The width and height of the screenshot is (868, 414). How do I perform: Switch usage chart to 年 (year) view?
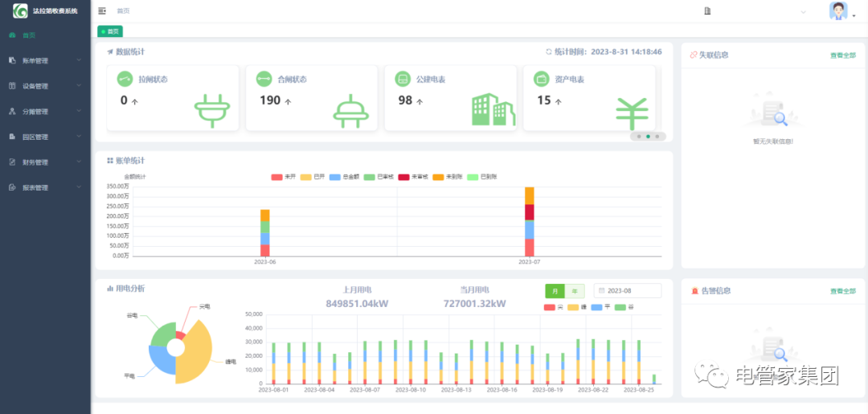pyautogui.click(x=575, y=291)
